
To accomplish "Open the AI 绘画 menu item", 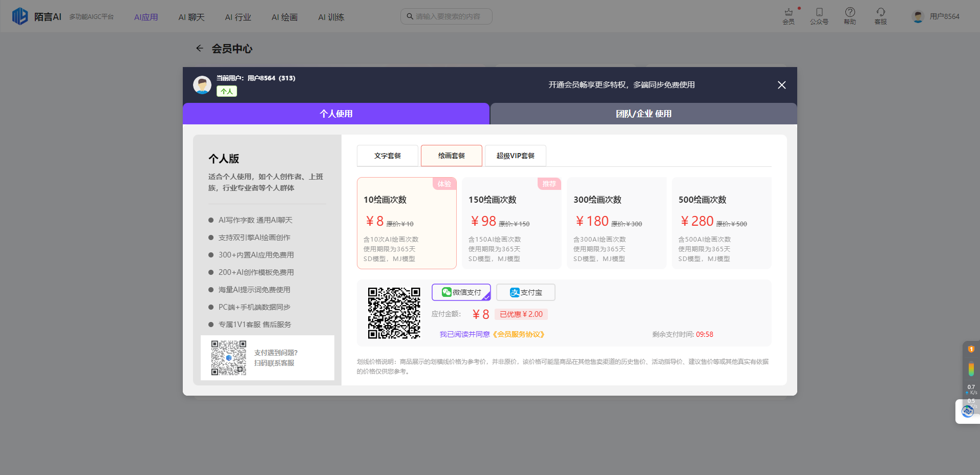I will (285, 16).
